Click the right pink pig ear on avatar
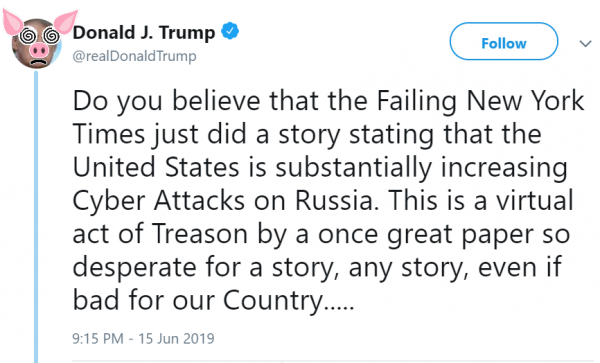 pyautogui.click(x=65, y=21)
